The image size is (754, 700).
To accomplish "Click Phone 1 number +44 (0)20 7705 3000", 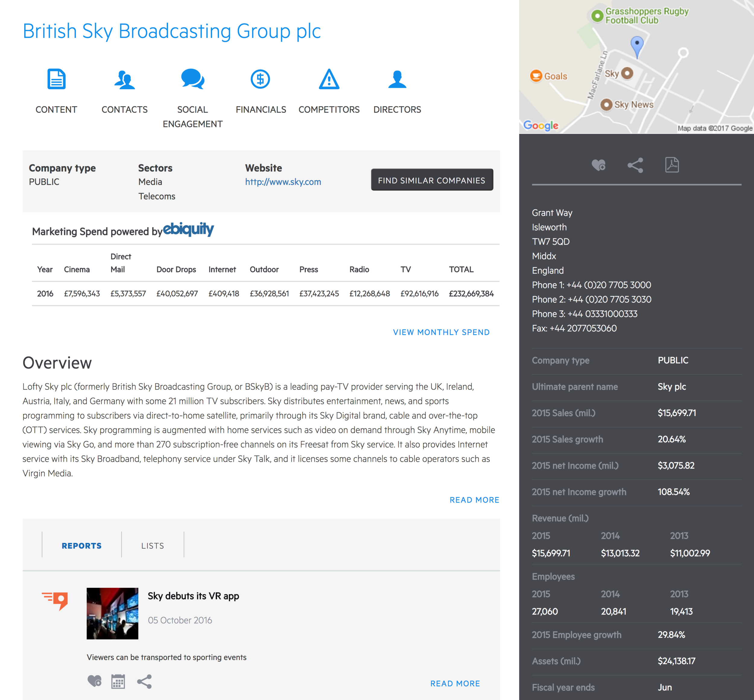I will pos(609,285).
